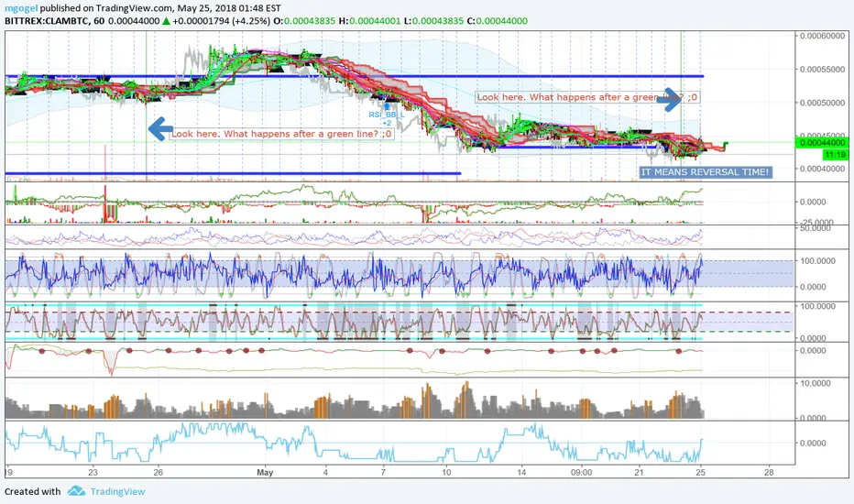The height and width of the screenshot is (504, 854).
Task: Click the 10 date on the time axis
Action: click(x=446, y=473)
